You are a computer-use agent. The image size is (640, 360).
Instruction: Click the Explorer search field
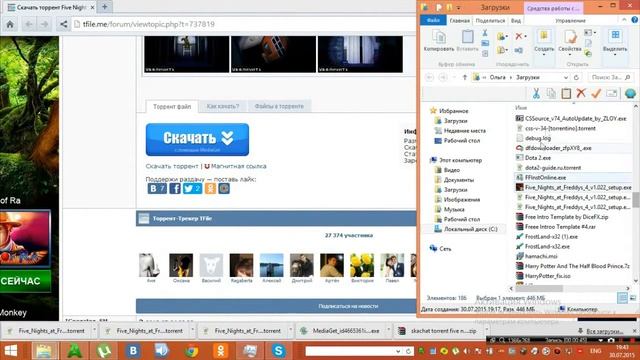click(x=610, y=77)
